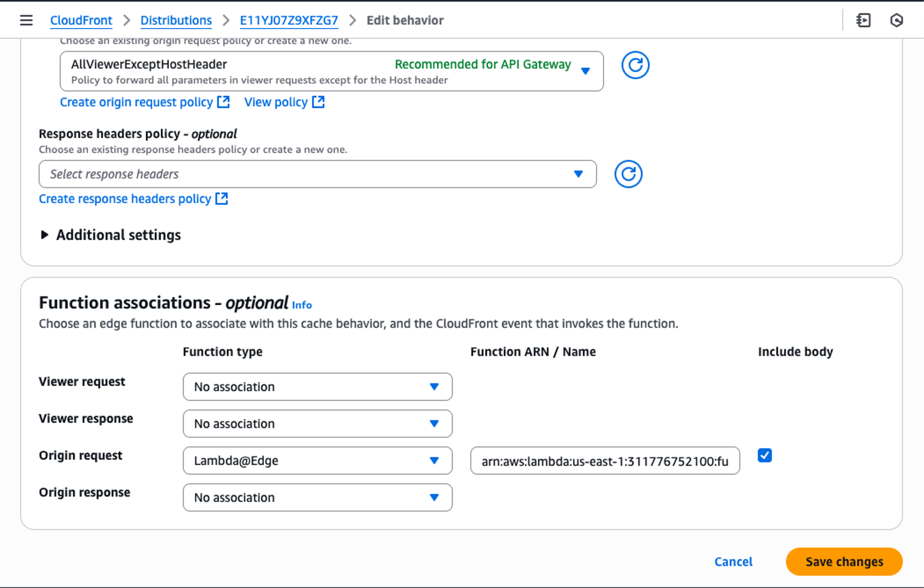Open the Select response headers dropdown
The image size is (924, 588).
coord(318,174)
